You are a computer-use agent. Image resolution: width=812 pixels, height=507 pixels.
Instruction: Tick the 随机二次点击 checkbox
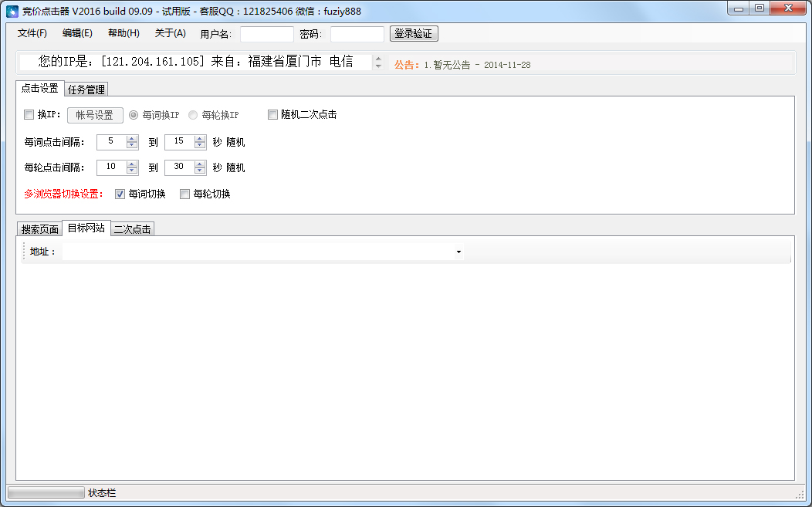click(272, 115)
